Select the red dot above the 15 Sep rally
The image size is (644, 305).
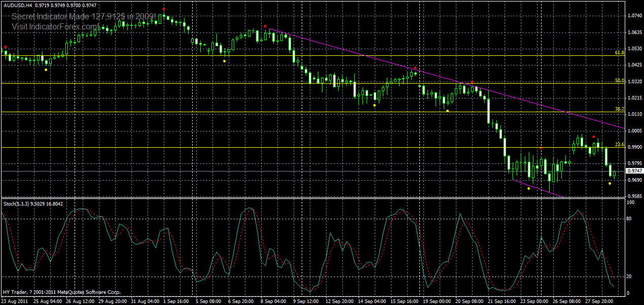pyautogui.click(x=416, y=66)
